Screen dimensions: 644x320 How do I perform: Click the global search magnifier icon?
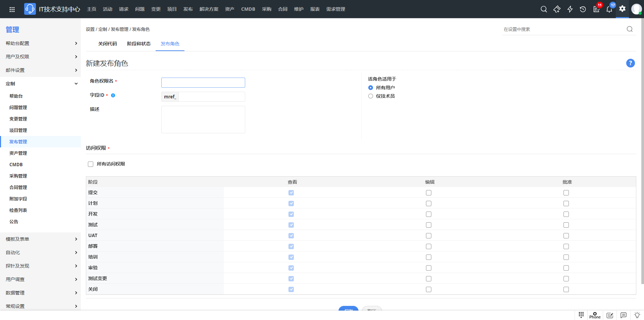tap(544, 9)
